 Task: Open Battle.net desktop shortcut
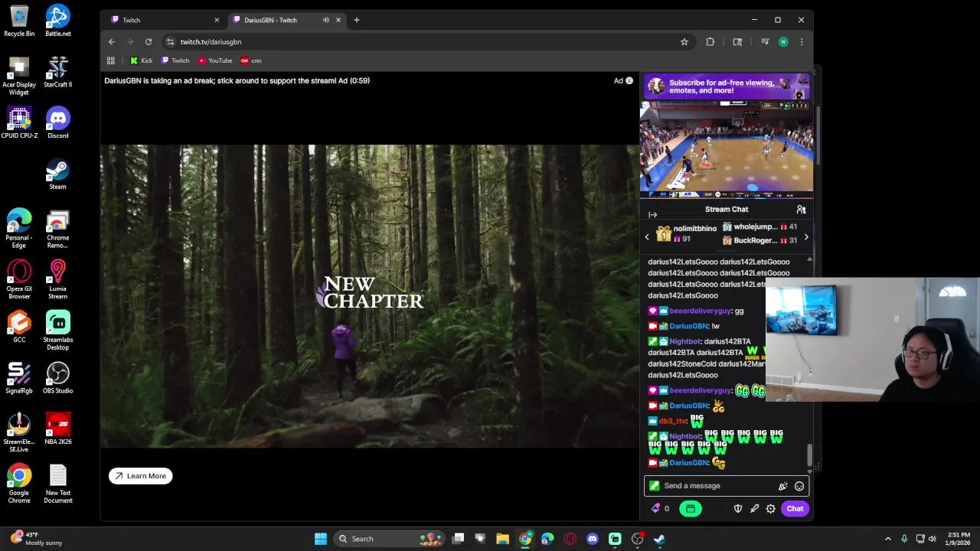pyautogui.click(x=57, y=21)
